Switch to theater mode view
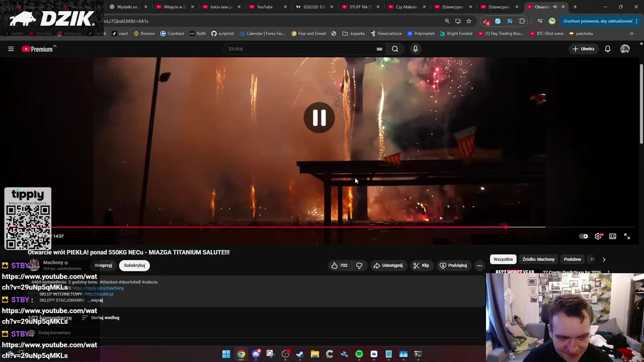644x362 pixels. [612, 236]
